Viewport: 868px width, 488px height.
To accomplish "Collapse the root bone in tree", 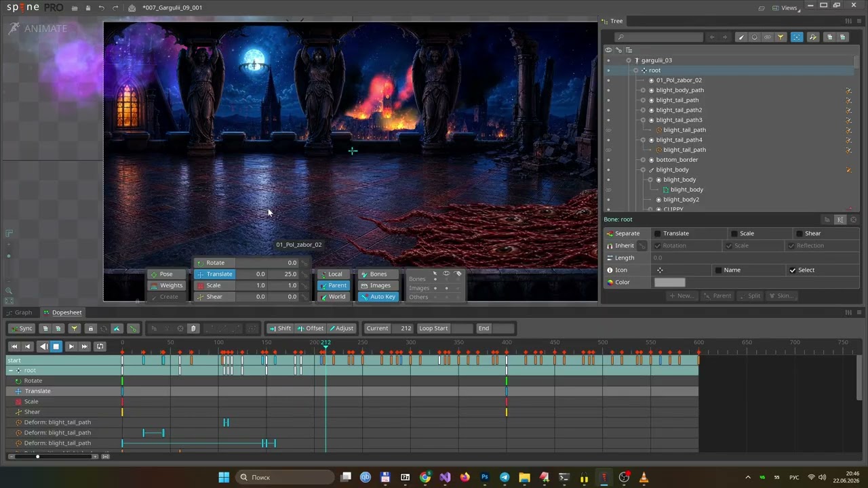I will 635,70.
